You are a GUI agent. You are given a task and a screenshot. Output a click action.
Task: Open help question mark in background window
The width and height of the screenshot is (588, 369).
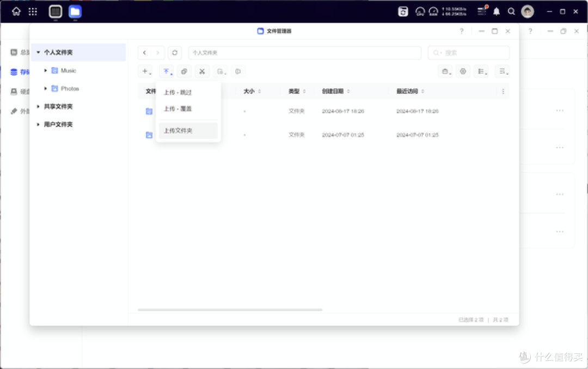coord(530,31)
